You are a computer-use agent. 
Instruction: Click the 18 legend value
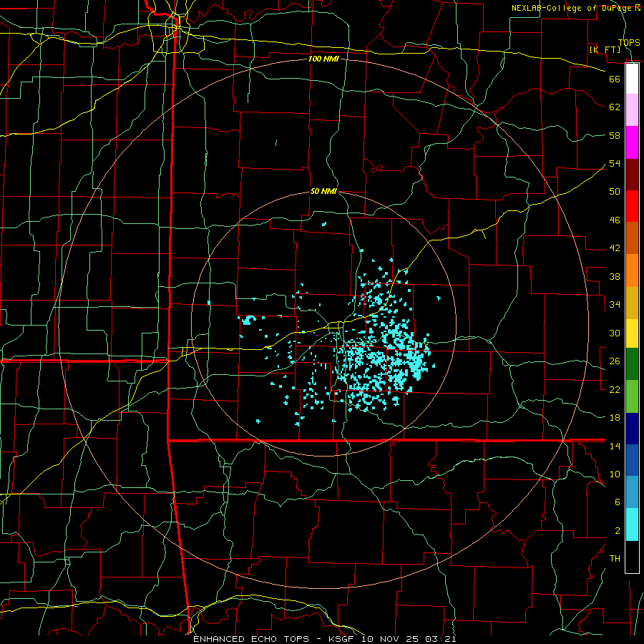click(615, 418)
